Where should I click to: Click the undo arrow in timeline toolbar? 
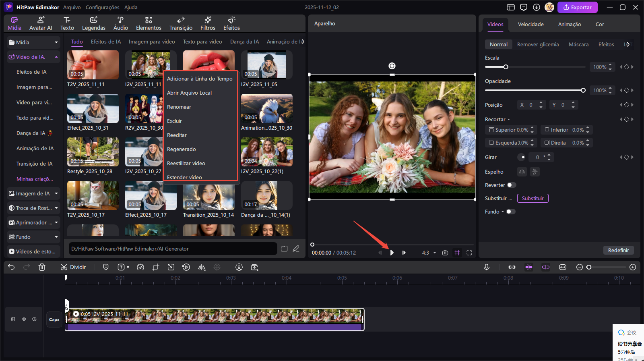[x=11, y=267]
